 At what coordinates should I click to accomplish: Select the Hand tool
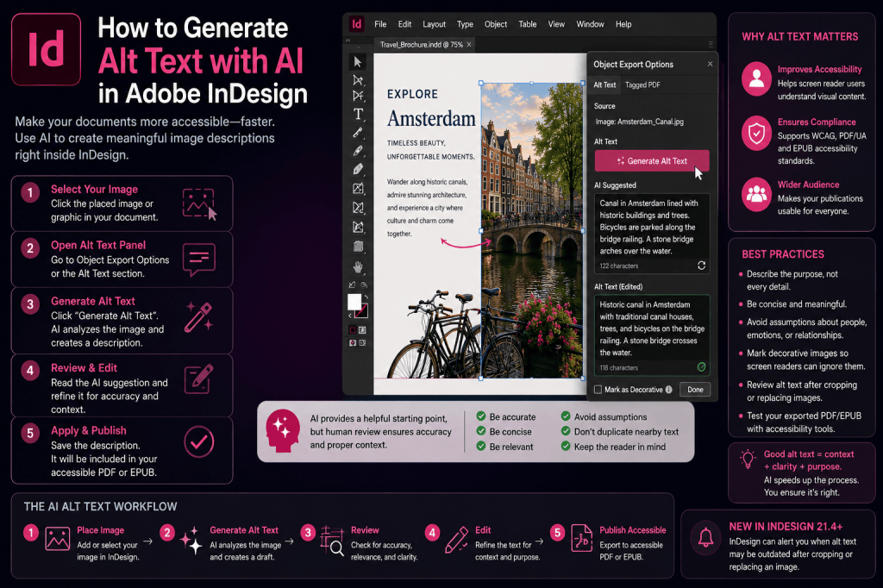pyautogui.click(x=358, y=266)
